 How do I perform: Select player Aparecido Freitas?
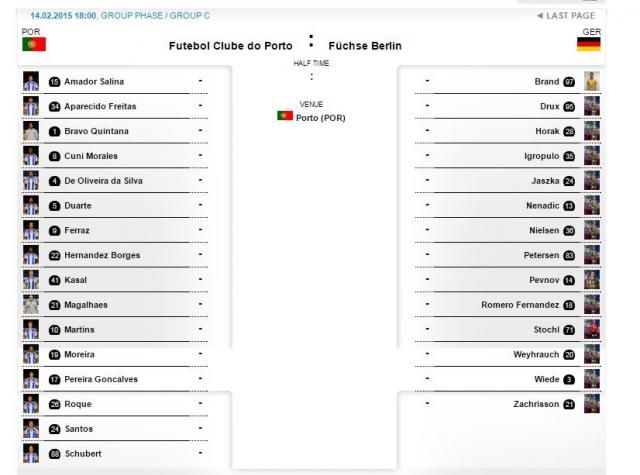tap(100, 107)
